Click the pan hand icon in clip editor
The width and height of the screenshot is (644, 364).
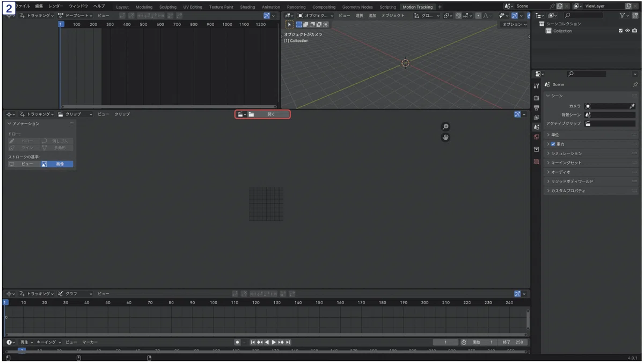coord(445,137)
